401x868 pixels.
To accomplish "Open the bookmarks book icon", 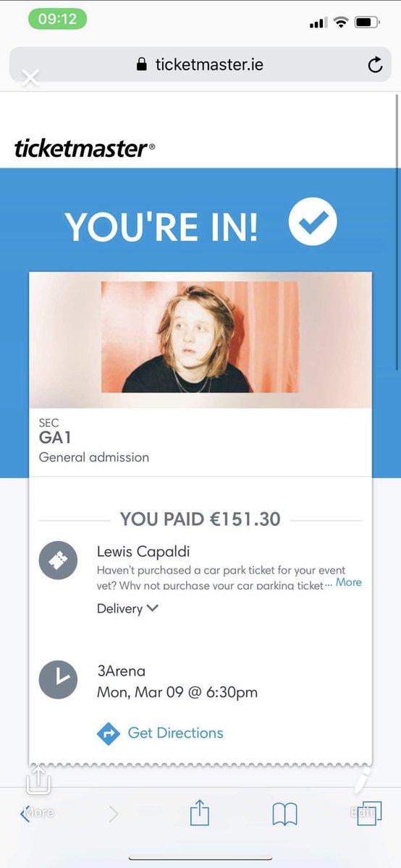I will [x=284, y=815].
